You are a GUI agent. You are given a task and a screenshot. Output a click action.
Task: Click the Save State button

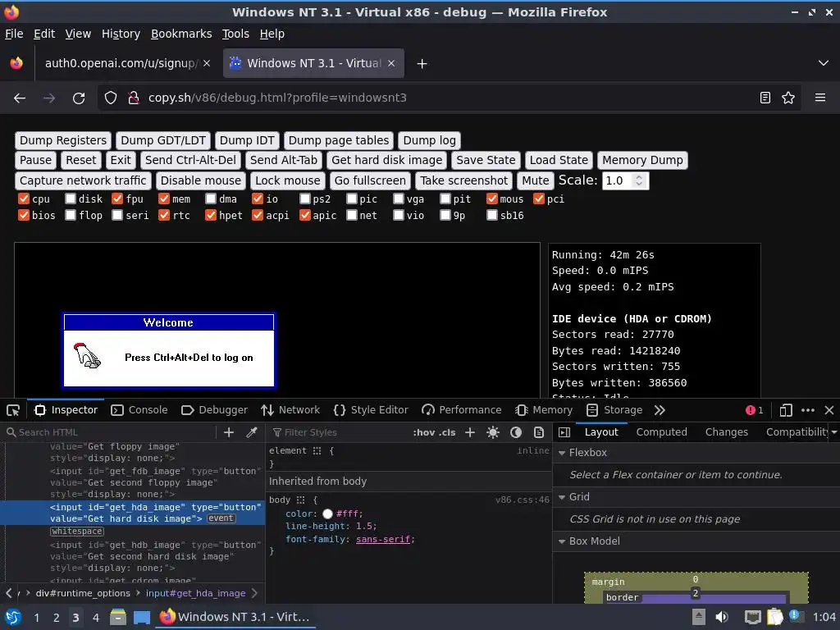tap(486, 160)
